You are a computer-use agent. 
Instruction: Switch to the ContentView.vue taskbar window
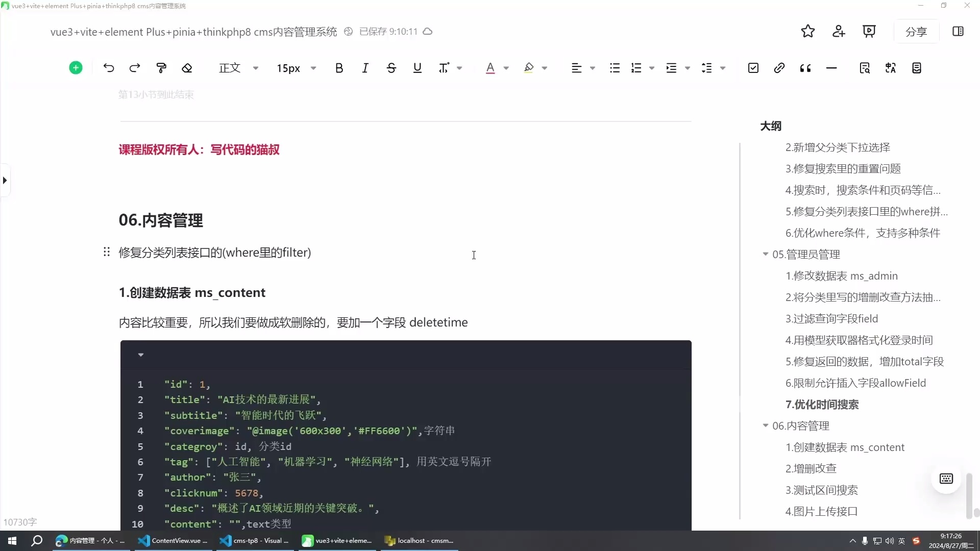pyautogui.click(x=174, y=541)
